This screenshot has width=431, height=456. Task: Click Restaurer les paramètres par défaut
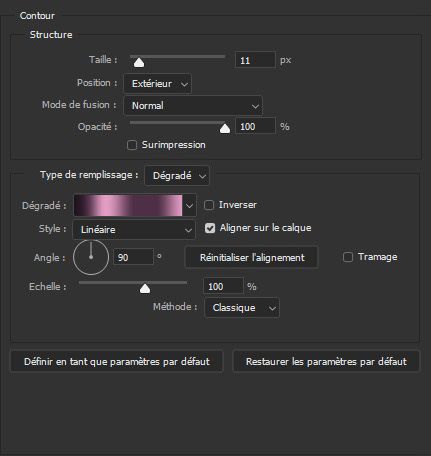point(326,361)
